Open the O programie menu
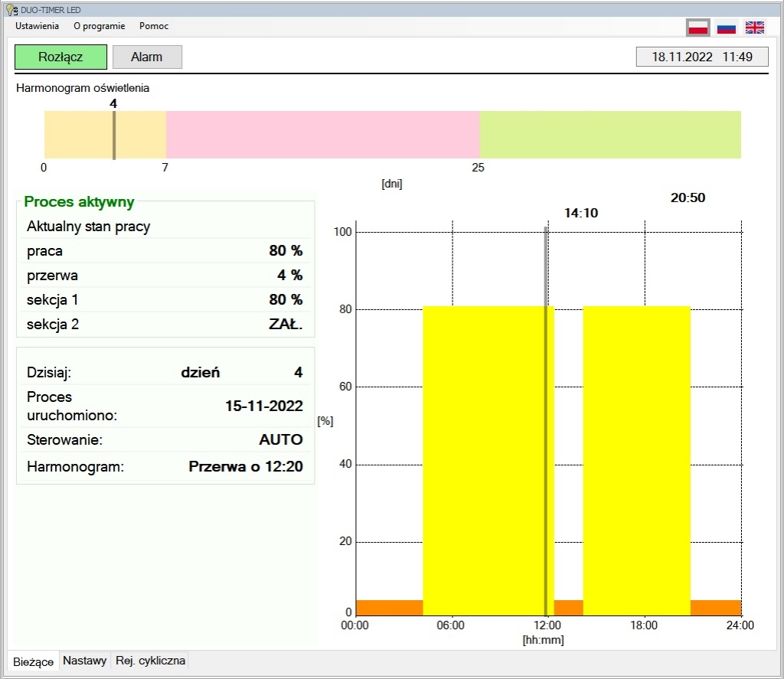 99,26
